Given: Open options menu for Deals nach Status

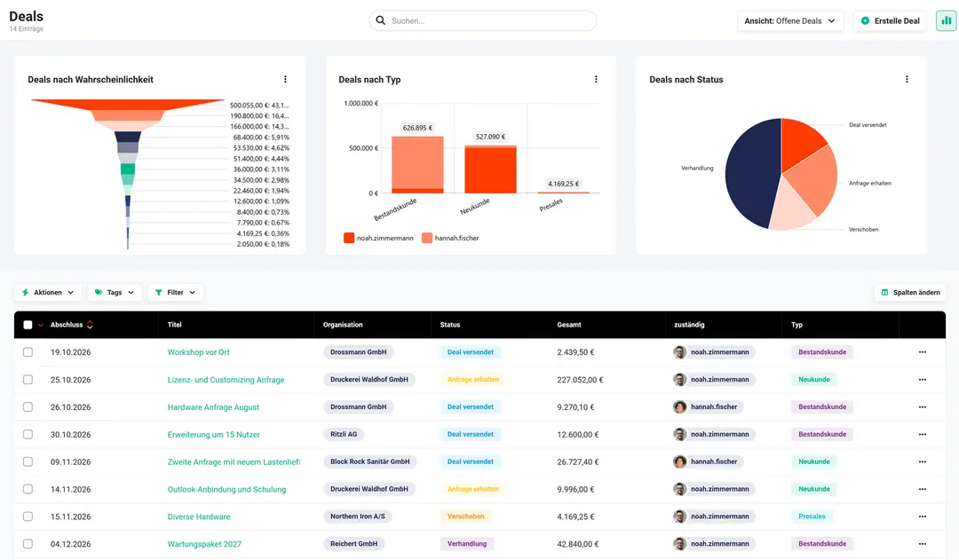Looking at the screenshot, I should pos(907,80).
